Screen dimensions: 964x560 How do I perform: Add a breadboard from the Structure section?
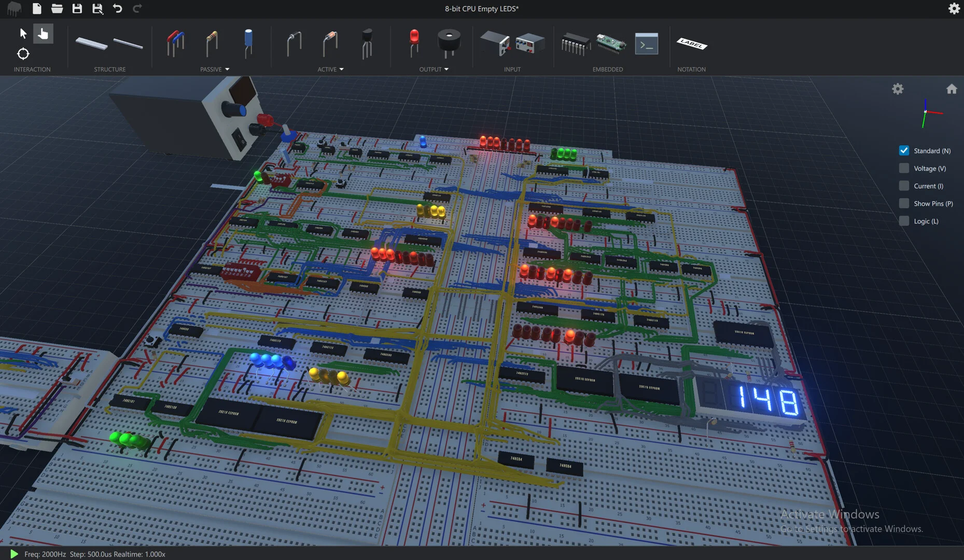pos(91,44)
